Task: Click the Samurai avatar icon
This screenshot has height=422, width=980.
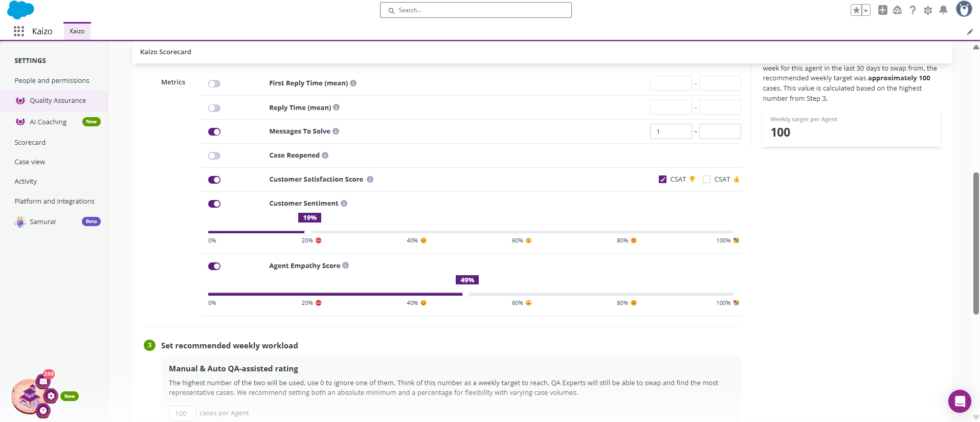Action: pos(20,221)
